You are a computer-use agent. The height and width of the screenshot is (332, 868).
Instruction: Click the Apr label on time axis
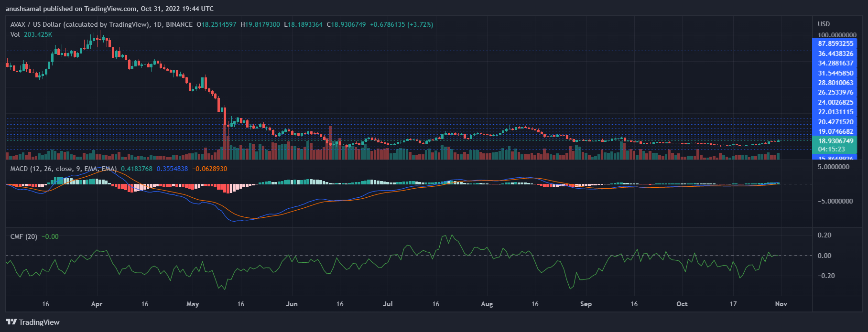point(97,304)
